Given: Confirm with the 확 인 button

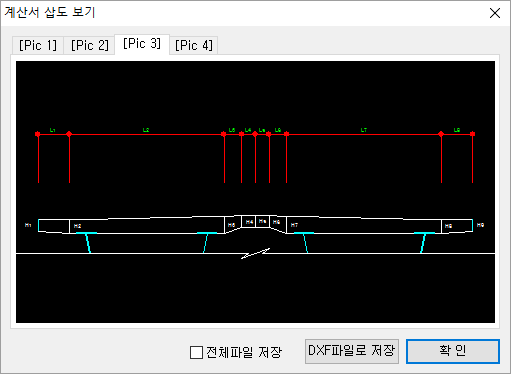Looking at the screenshot, I should [453, 351].
